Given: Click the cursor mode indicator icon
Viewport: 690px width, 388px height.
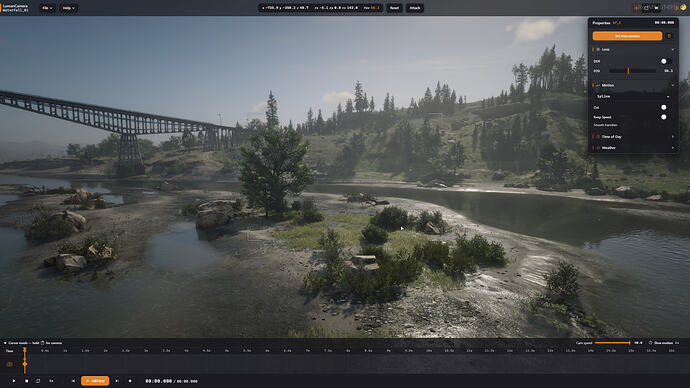Looking at the screenshot, I should point(5,343).
